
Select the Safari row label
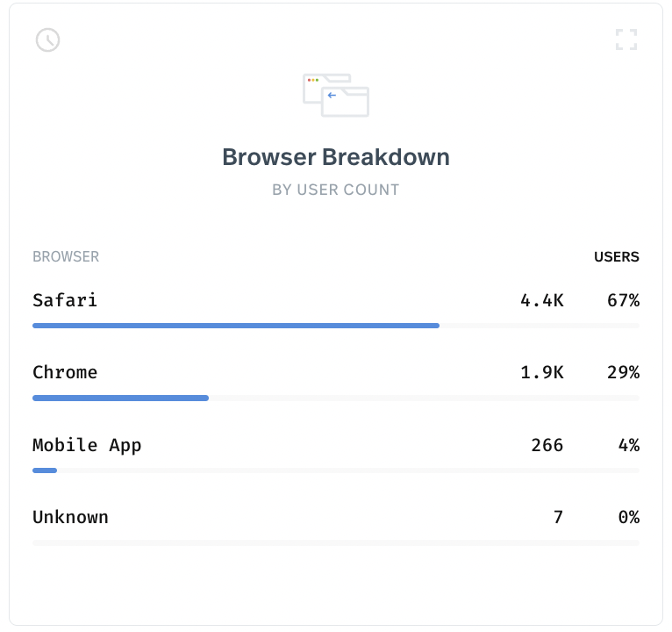(65, 300)
